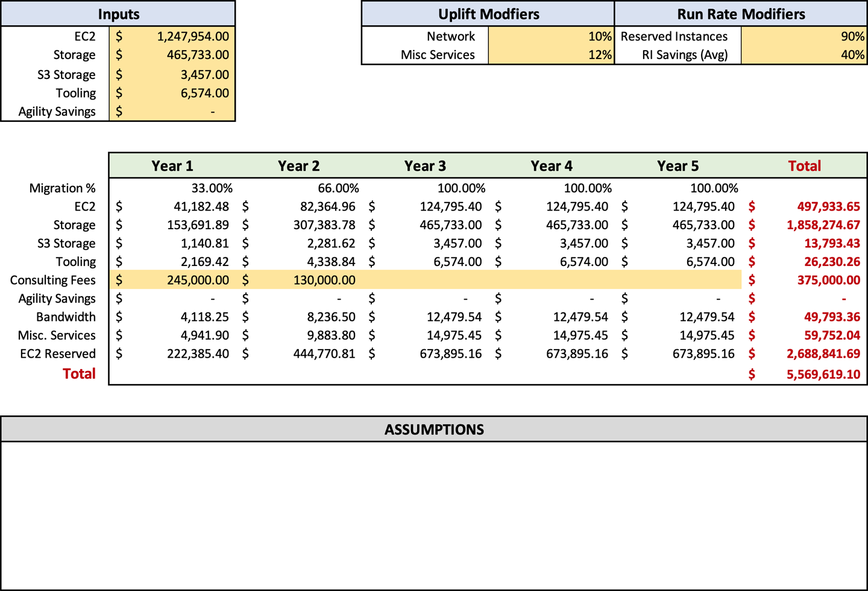Click the red Total row label
The image size is (868, 591).
79,374
